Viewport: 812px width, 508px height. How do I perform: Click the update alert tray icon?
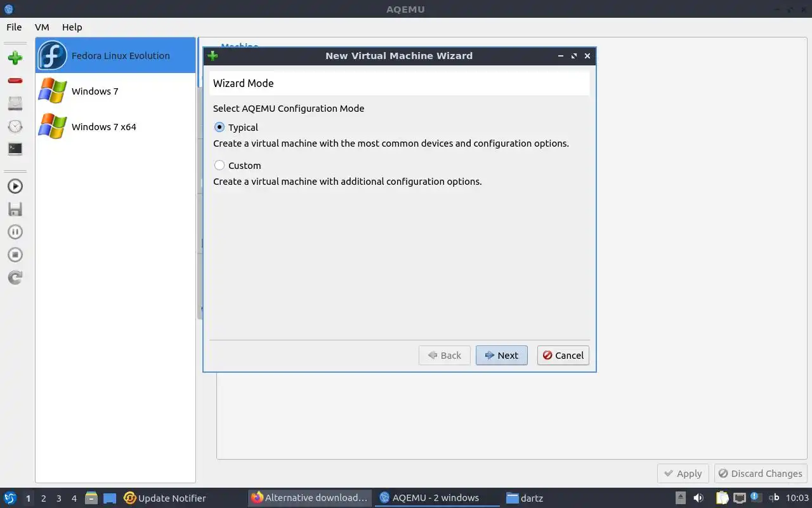click(x=756, y=497)
